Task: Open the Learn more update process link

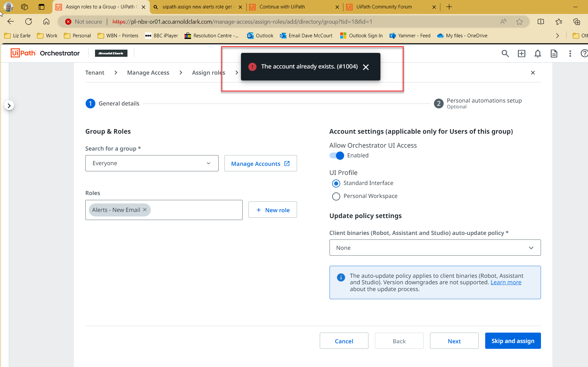Action: click(x=506, y=282)
